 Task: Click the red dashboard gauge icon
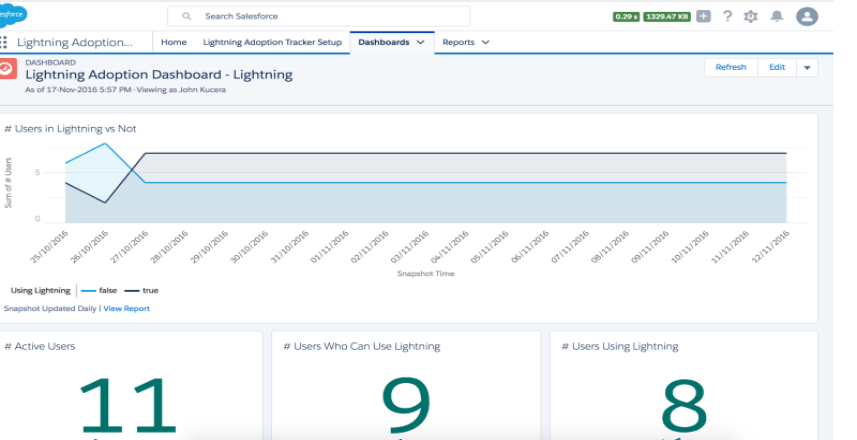pos(7,68)
